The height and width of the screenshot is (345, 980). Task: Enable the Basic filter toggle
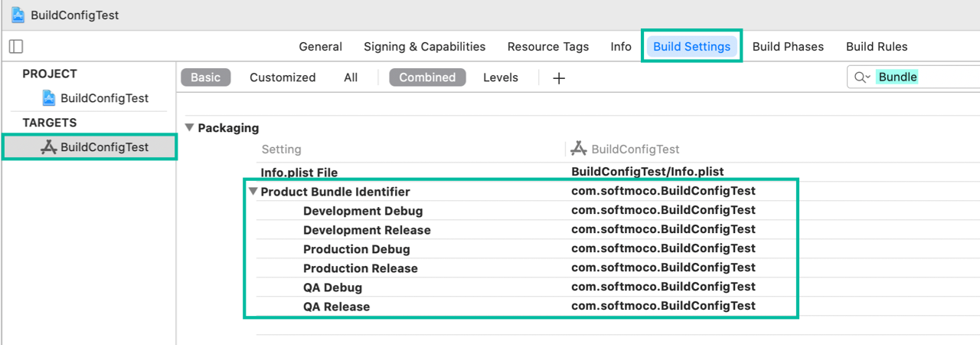coord(205,77)
